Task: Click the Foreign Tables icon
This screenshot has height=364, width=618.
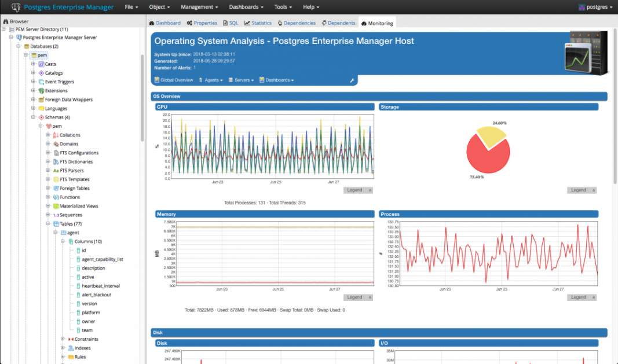Action: pos(56,188)
